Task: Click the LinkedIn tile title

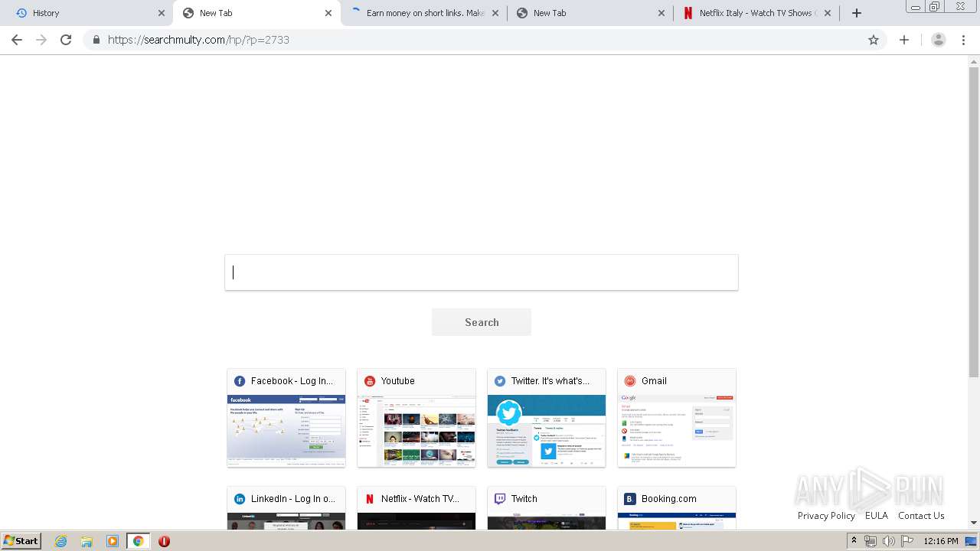Action: 293,498
